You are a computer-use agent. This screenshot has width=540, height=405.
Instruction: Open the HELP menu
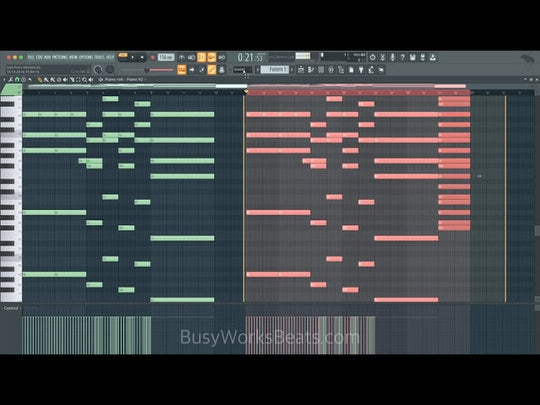pyautogui.click(x=110, y=57)
